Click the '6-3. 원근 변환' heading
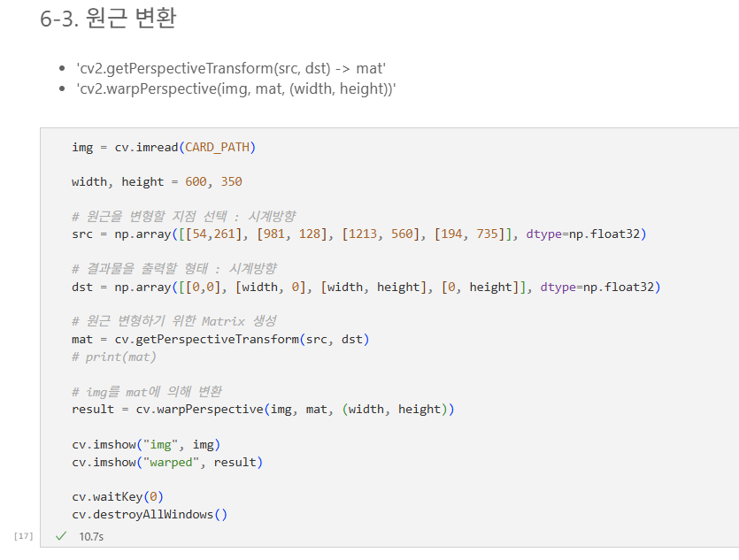 [x=108, y=19]
